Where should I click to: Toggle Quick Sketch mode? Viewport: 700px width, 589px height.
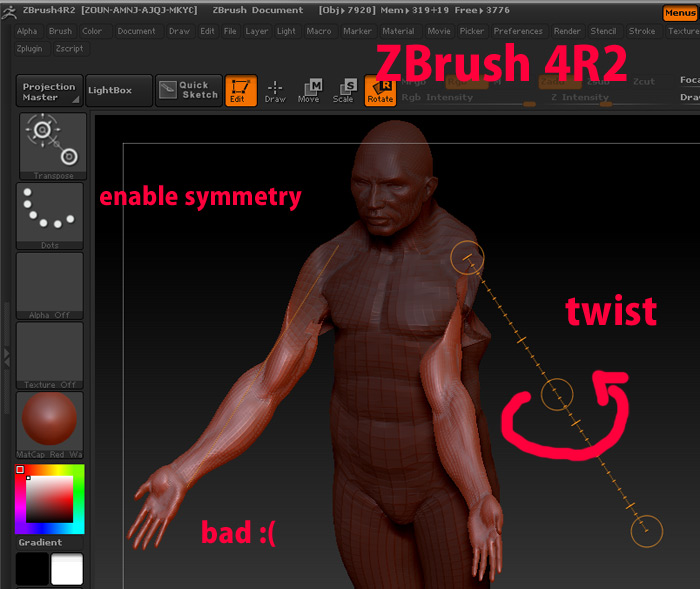pos(188,91)
